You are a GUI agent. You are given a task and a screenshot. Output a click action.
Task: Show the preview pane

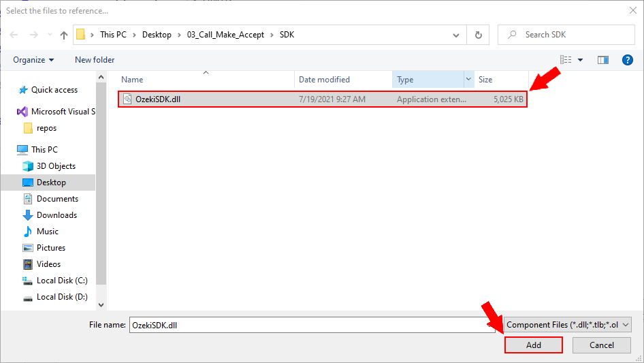click(x=603, y=60)
